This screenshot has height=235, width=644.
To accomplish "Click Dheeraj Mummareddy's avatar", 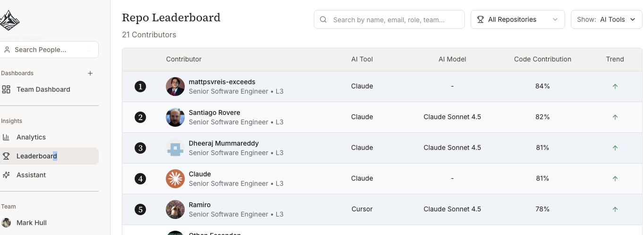I will point(175,148).
